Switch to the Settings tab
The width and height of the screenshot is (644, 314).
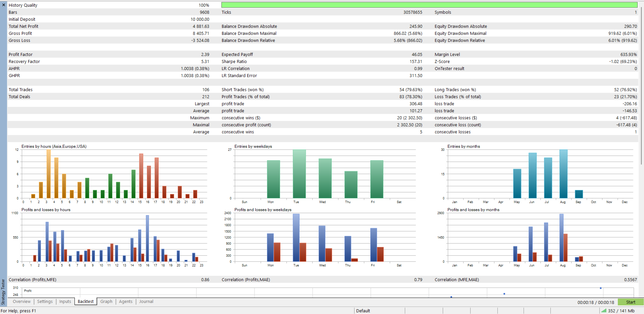click(x=45, y=302)
